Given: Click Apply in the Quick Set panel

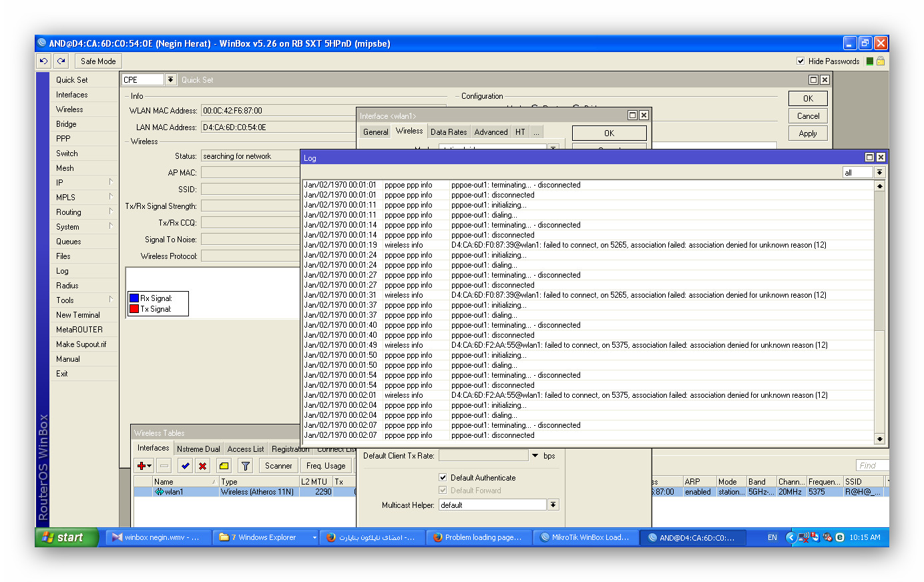Looking at the screenshot, I should (808, 133).
